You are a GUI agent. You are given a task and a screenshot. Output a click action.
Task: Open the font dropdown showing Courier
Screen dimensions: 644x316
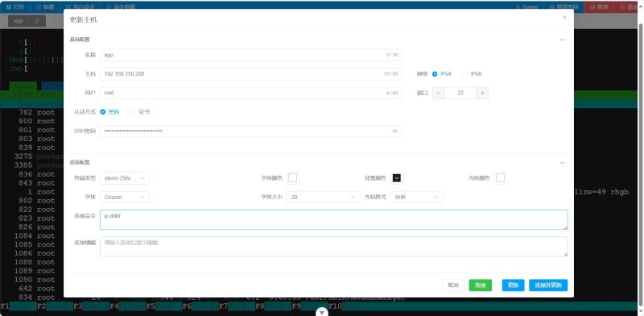pos(125,197)
